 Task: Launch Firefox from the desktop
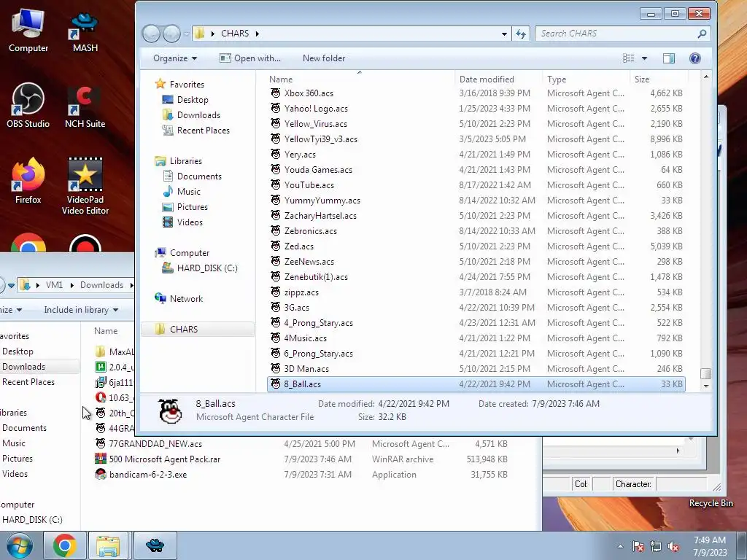coord(28,182)
